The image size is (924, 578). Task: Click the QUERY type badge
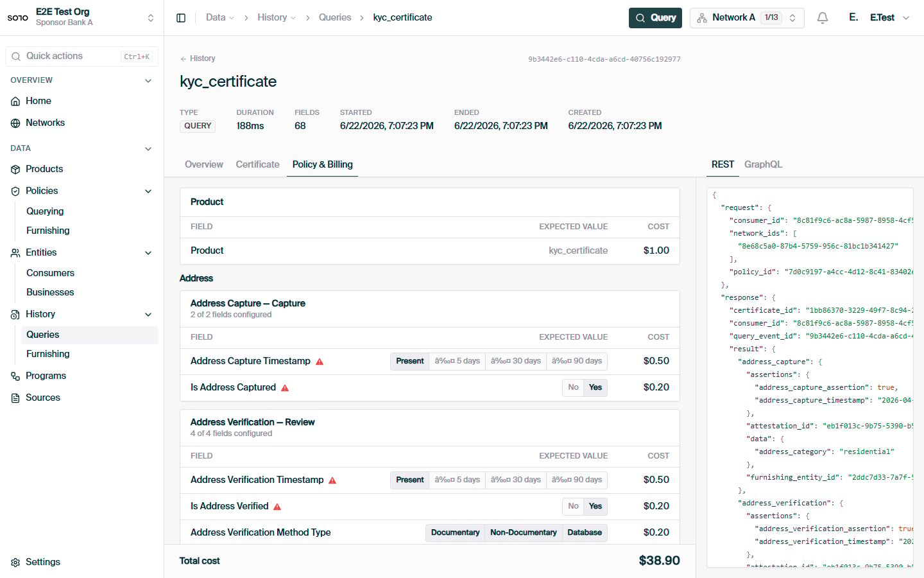[x=198, y=126]
